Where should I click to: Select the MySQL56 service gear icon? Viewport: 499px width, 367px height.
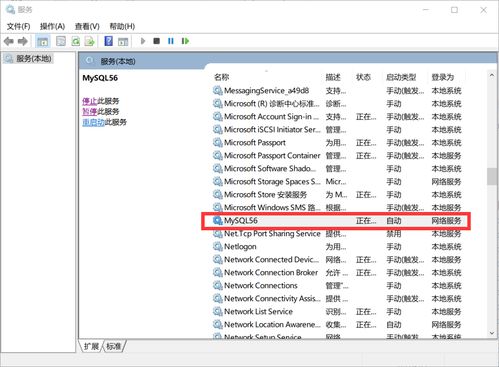coord(218,221)
